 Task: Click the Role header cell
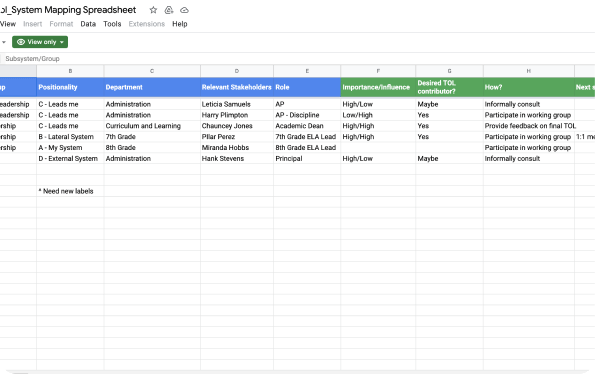tap(307, 87)
